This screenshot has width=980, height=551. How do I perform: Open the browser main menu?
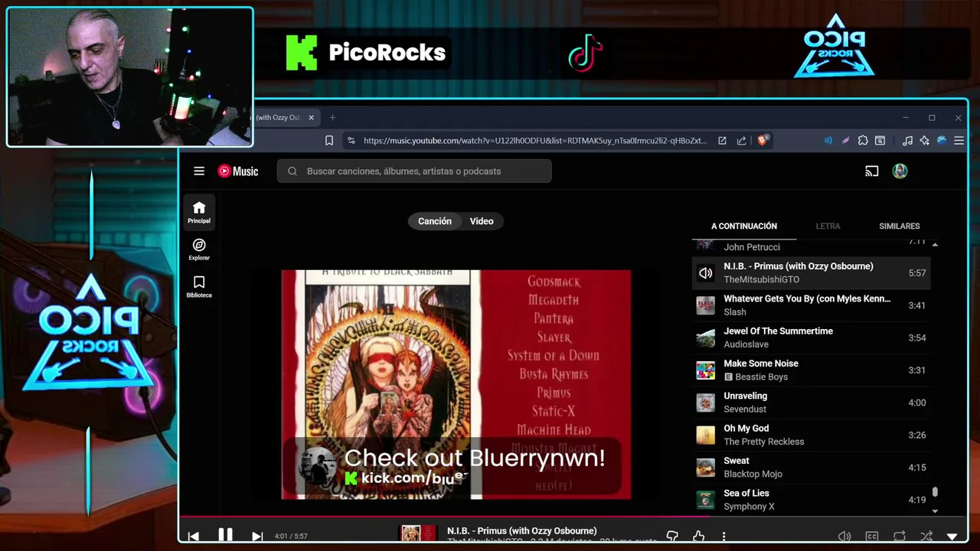[959, 141]
